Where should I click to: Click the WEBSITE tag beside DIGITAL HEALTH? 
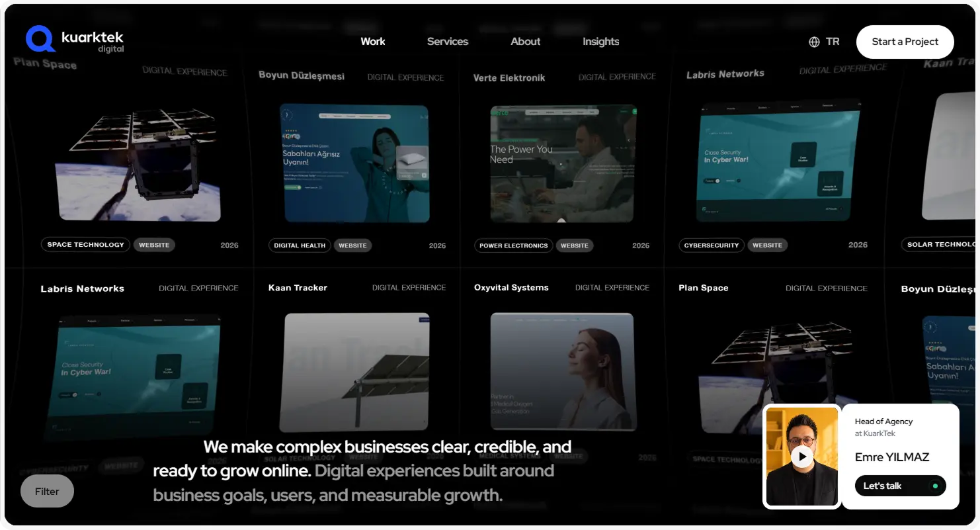pyautogui.click(x=352, y=245)
